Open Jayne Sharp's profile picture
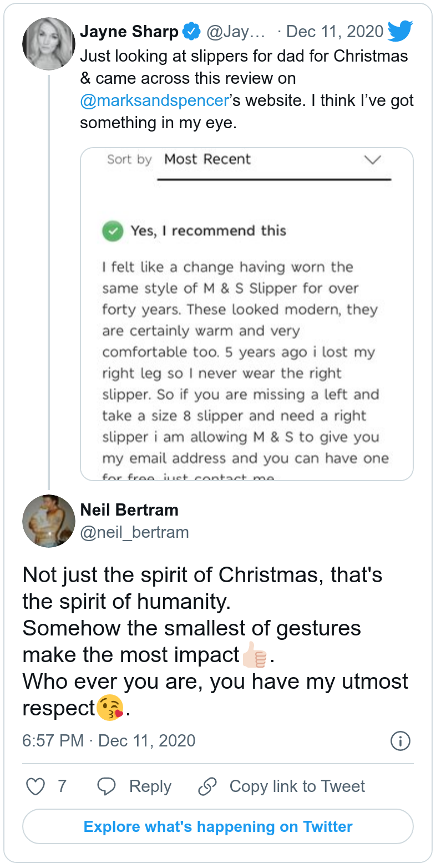The image size is (436, 868). click(x=48, y=44)
